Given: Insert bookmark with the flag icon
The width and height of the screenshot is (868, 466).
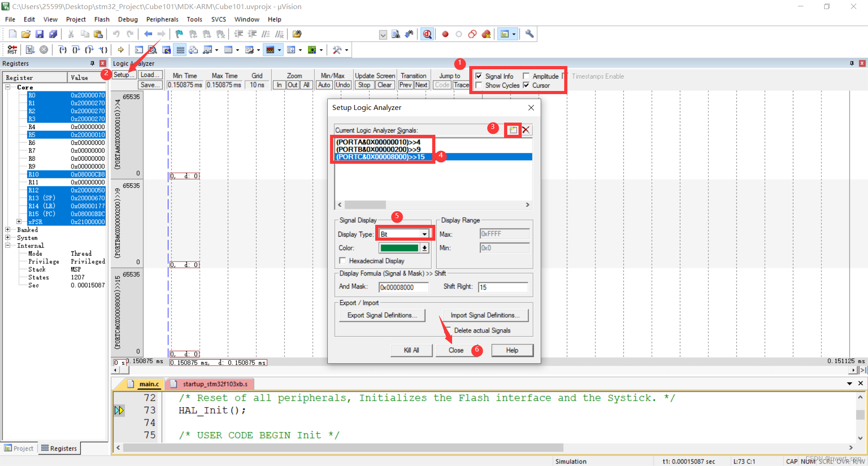Looking at the screenshot, I should [x=179, y=34].
